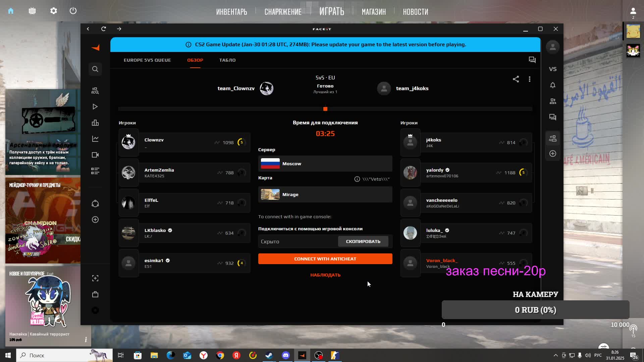Click CONNECT WITH ANTICHEAT button
This screenshot has height=362, width=644.
pos(325,259)
